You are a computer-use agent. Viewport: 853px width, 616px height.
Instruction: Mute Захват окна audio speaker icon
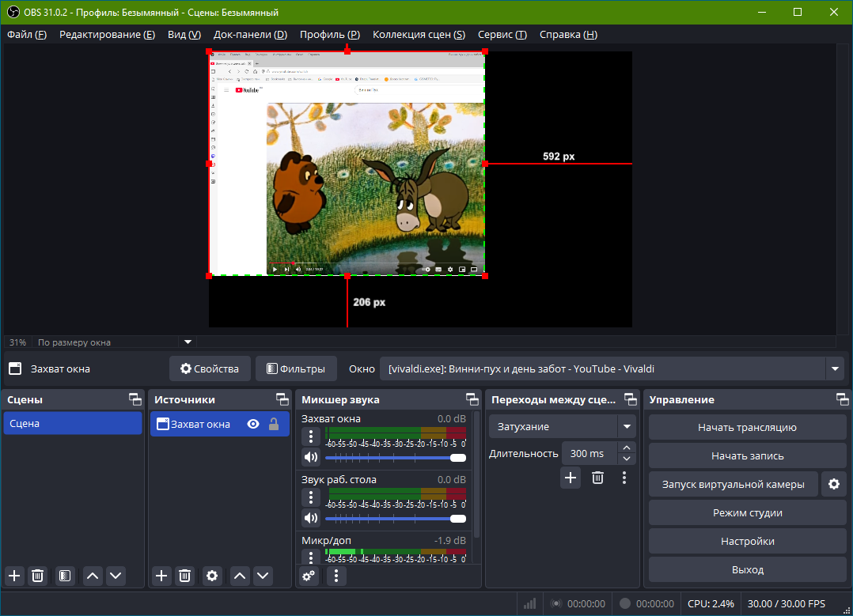click(311, 457)
